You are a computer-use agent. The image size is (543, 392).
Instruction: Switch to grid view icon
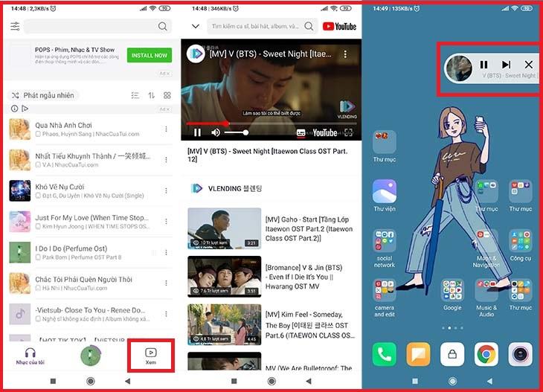[x=167, y=95]
